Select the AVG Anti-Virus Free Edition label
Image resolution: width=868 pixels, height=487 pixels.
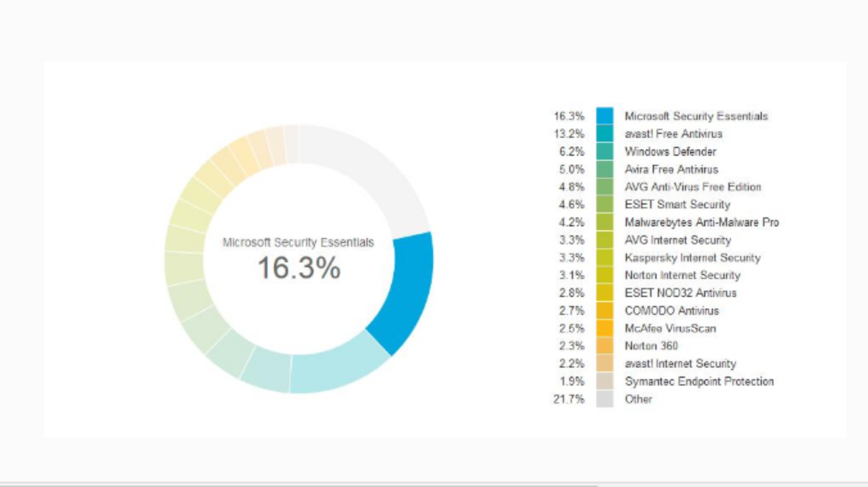[x=693, y=187]
